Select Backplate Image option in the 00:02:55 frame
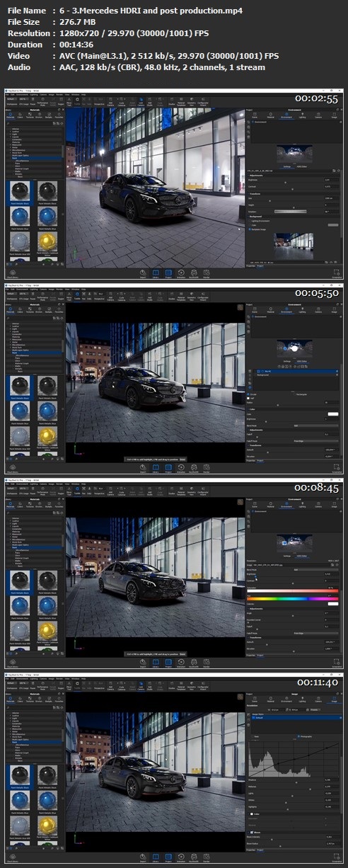Screen dimensions: 348x868 click(257, 229)
